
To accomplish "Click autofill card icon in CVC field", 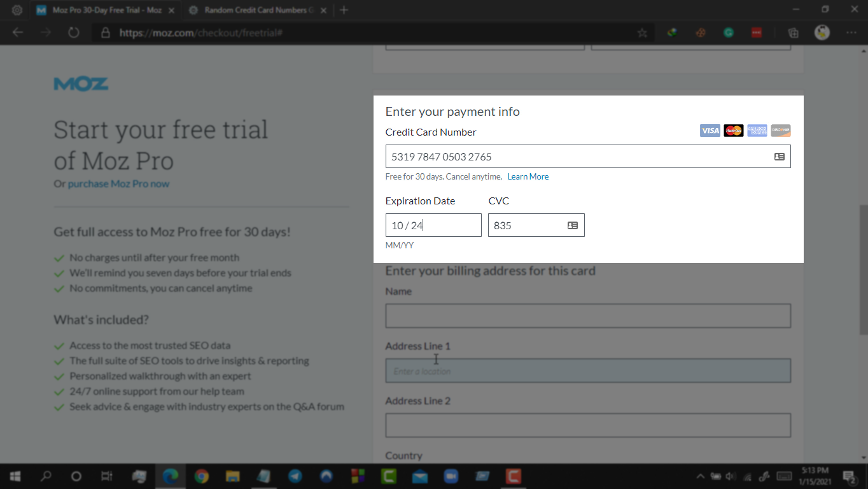I will point(573,225).
